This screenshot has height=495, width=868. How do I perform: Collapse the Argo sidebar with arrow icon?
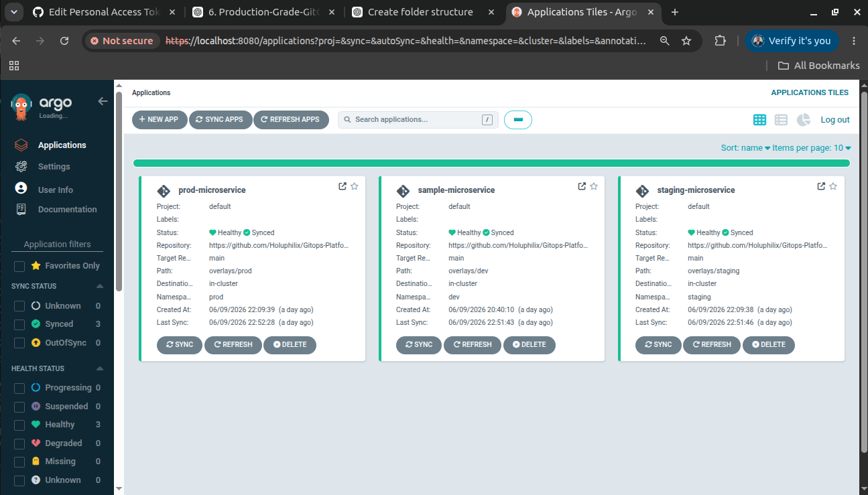point(103,101)
